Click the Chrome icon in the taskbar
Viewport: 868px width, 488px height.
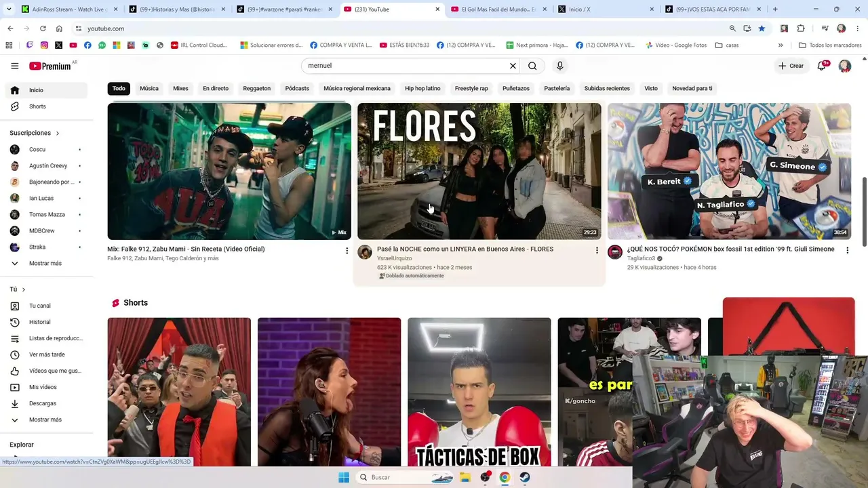point(505,477)
